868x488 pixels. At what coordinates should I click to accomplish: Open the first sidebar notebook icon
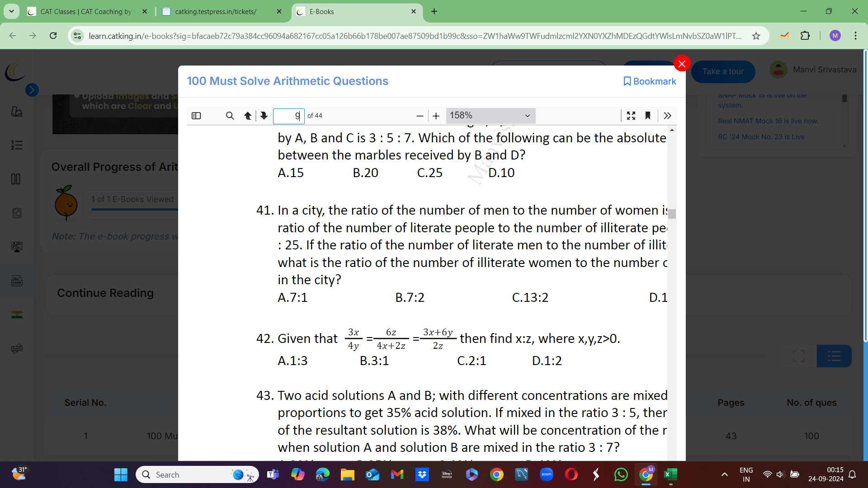point(17,111)
